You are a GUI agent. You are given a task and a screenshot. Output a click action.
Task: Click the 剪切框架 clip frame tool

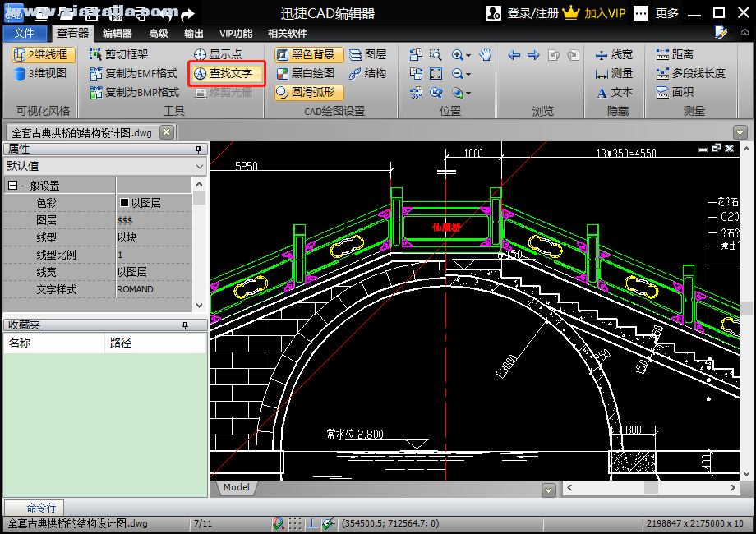[119, 54]
